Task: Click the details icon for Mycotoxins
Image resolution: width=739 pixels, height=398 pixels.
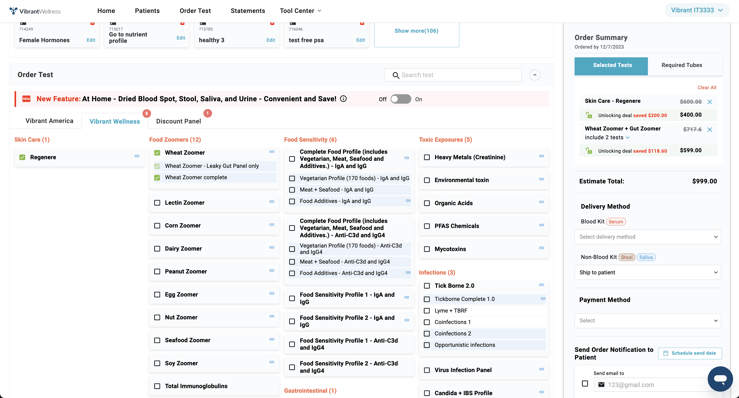Action: [x=542, y=248]
